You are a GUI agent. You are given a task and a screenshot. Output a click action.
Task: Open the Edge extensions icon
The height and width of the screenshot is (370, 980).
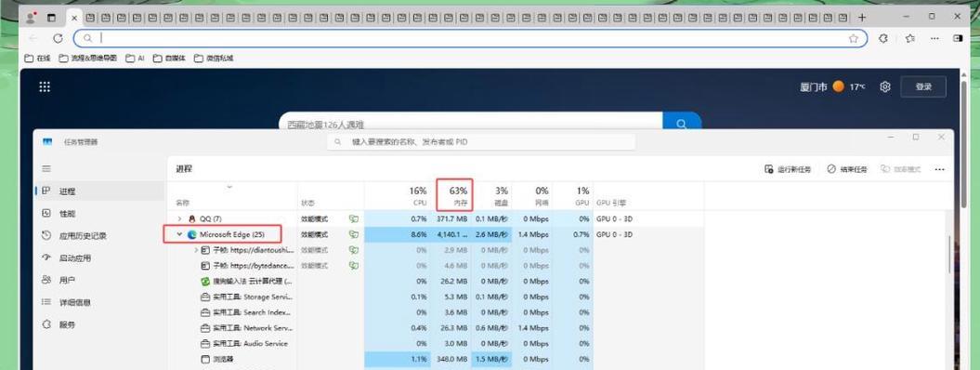coord(883,38)
